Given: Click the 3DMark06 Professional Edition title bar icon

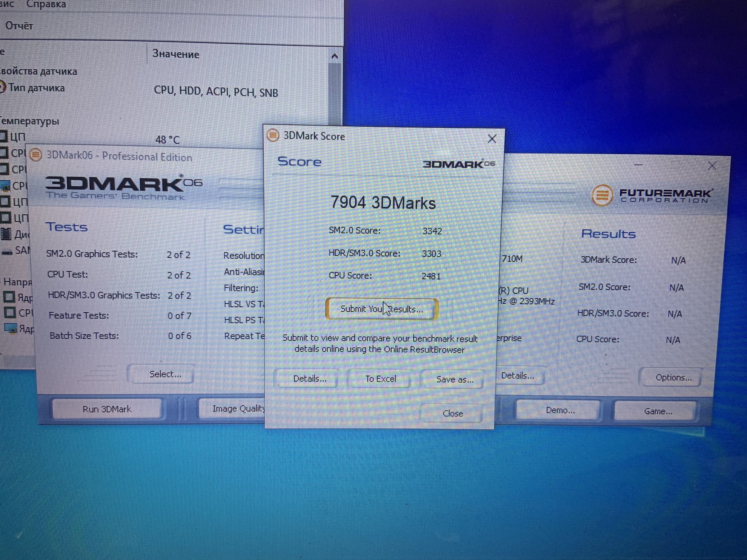Looking at the screenshot, I should pos(36,155).
